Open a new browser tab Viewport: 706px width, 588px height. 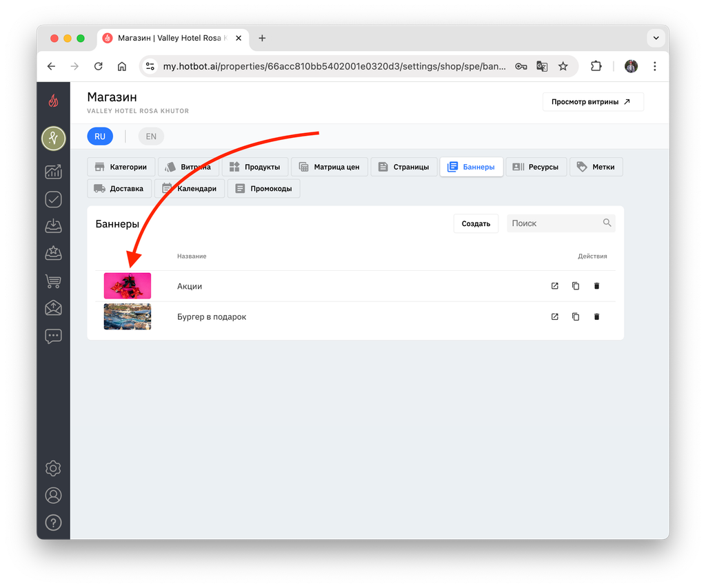click(262, 39)
